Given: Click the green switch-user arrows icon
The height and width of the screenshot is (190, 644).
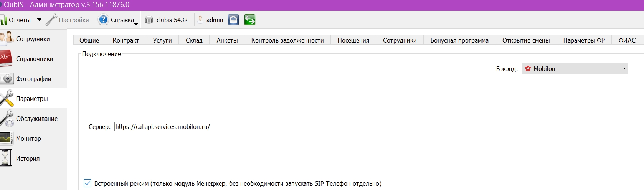Looking at the screenshot, I should coord(250,20).
